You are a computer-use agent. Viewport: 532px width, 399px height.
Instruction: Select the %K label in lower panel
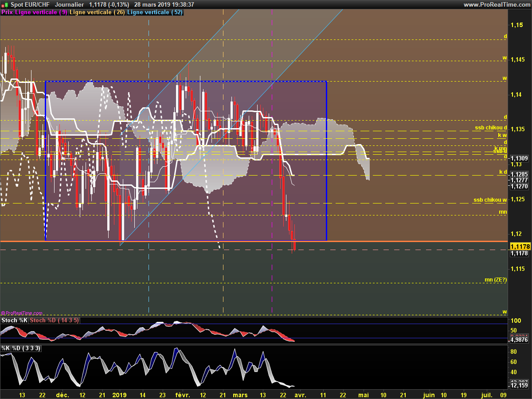(x=6, y=348)
